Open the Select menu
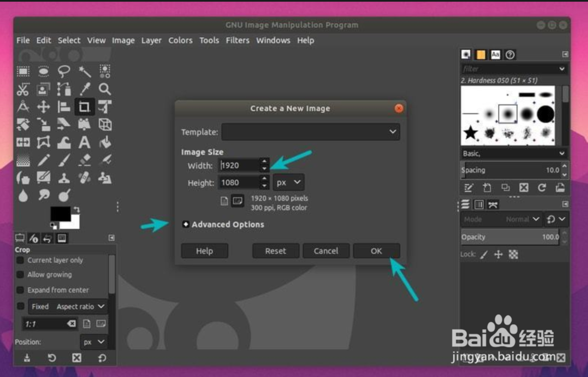 69,40
